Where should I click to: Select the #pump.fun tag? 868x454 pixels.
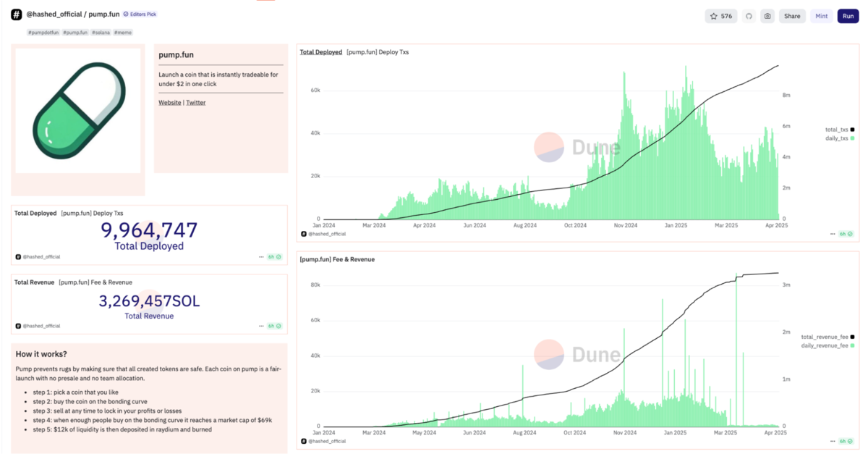coord(75,33)
